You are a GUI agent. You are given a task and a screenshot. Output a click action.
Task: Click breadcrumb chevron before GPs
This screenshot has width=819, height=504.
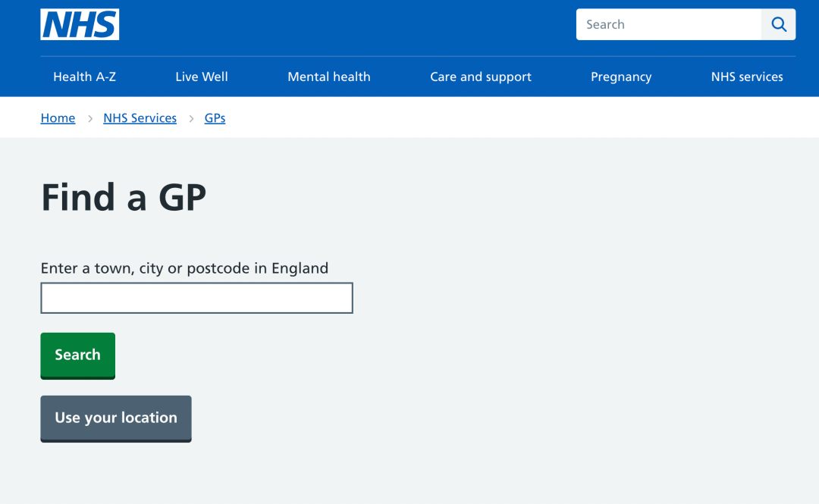click(x=191, y=118)
